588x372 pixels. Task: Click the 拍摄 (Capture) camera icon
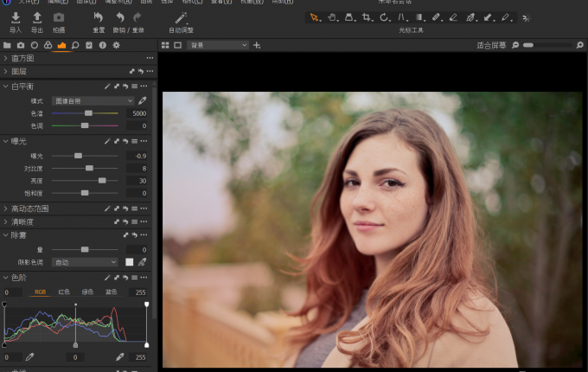[x=59, y=17]
